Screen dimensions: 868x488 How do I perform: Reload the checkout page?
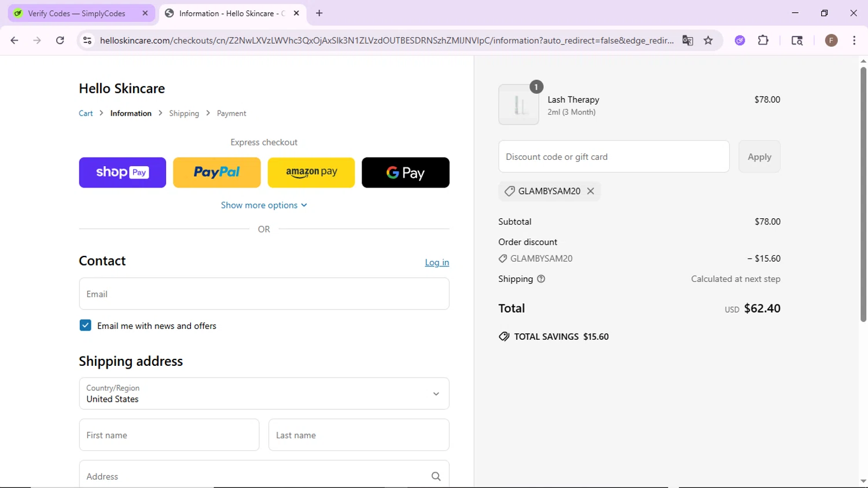tap(60, 41)
